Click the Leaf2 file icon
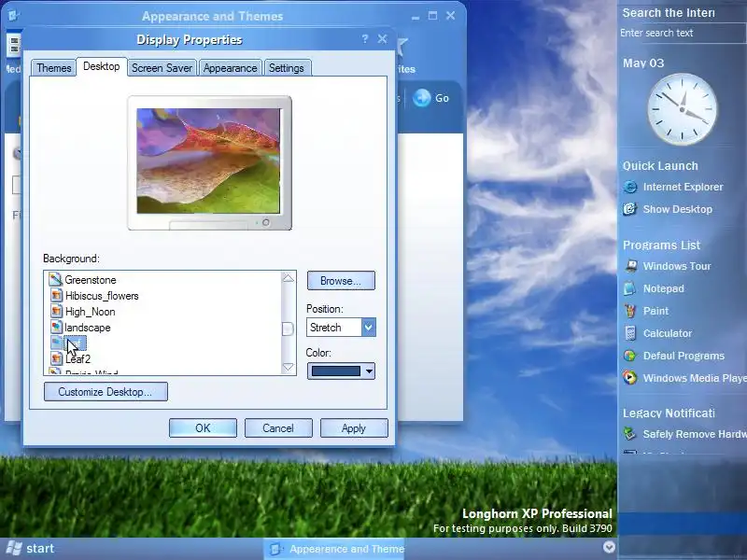Image resolution: width=747 pixels, height=560 pixels. (x=56, y=358)
